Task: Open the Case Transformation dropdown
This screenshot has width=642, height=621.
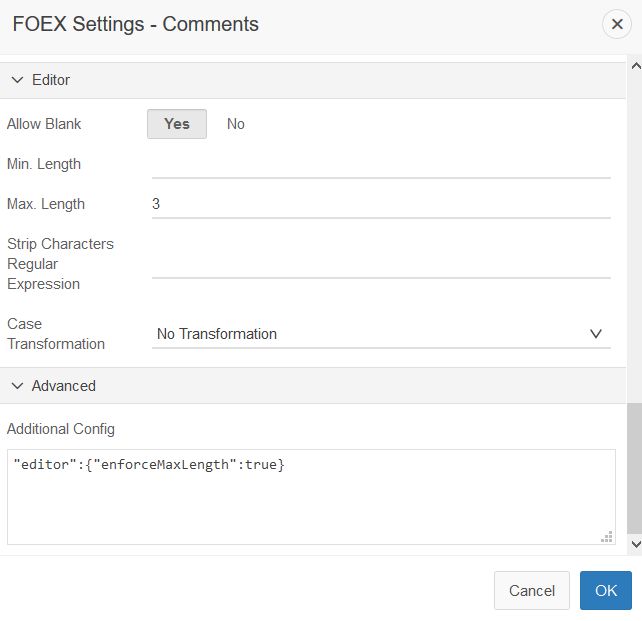Action: click(x=381, y=334)
